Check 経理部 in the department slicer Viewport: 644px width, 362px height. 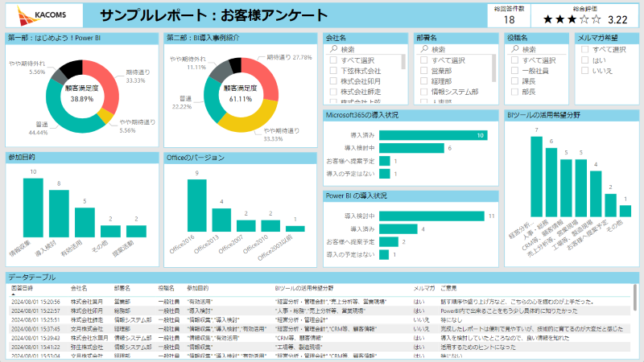point(424,81)
